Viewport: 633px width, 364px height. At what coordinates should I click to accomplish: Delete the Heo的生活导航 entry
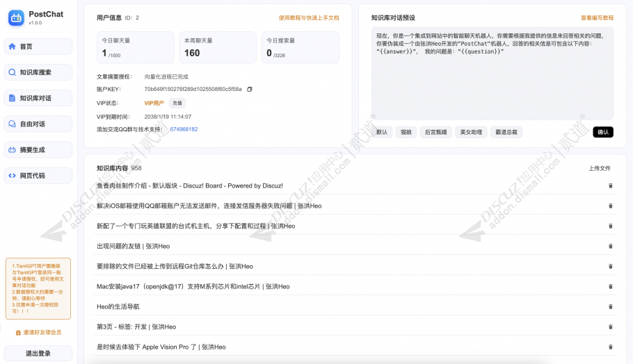pyautogui.click(x=611, y=307)
